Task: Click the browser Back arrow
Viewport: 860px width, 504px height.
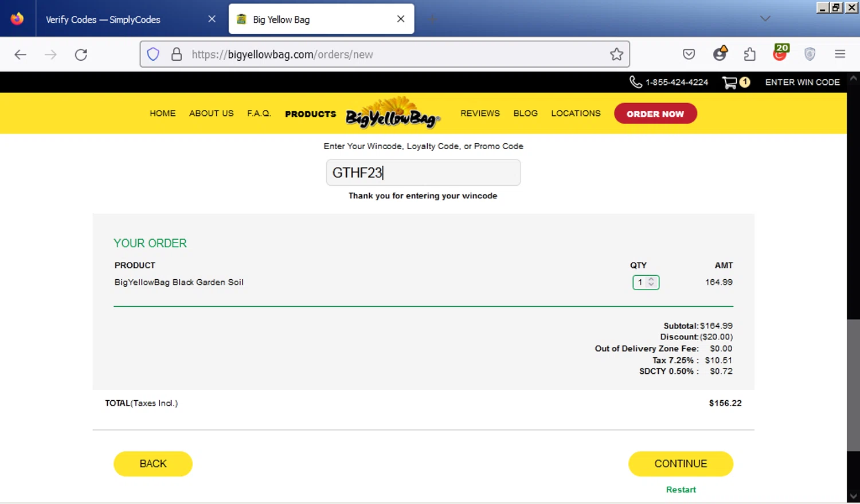Action: [21, 54]
